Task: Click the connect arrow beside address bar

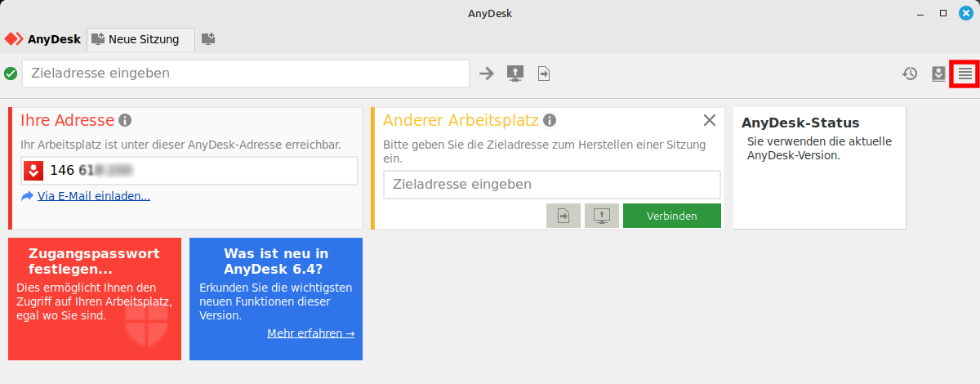Action: 487,74
